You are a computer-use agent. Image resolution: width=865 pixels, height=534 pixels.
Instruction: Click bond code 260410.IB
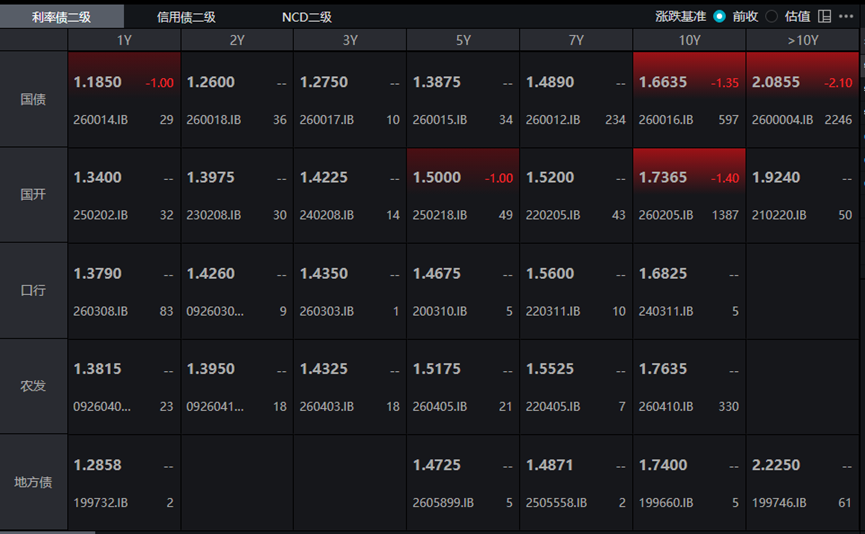(x=666, y=407)
